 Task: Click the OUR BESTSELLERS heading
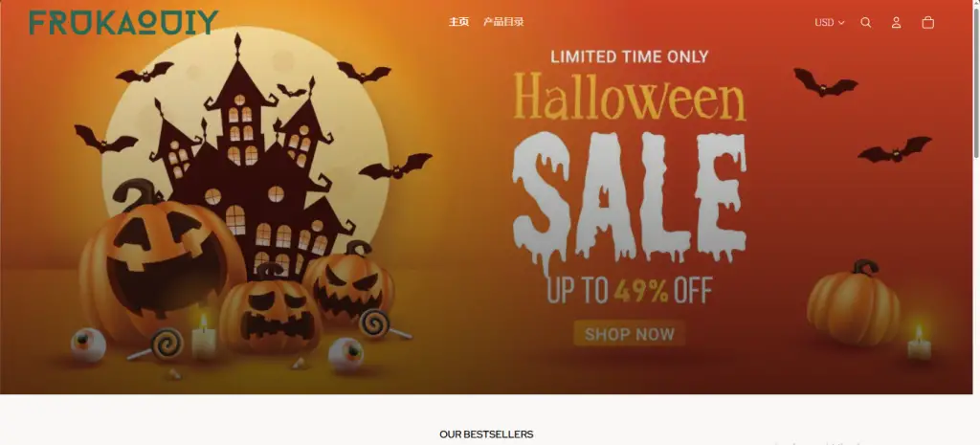coord(486,434)
